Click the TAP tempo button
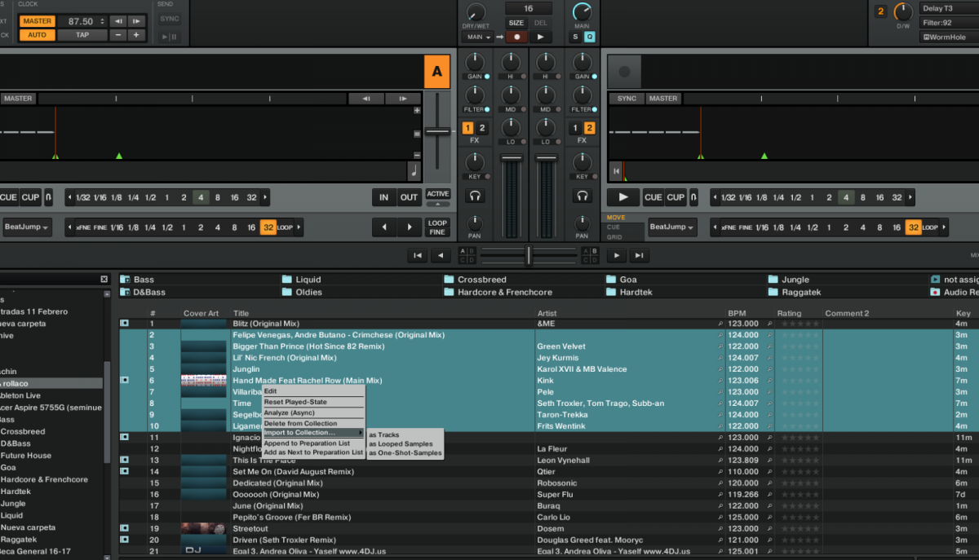The width and height of the screenshot is (979, 560). tap(82, 35)
